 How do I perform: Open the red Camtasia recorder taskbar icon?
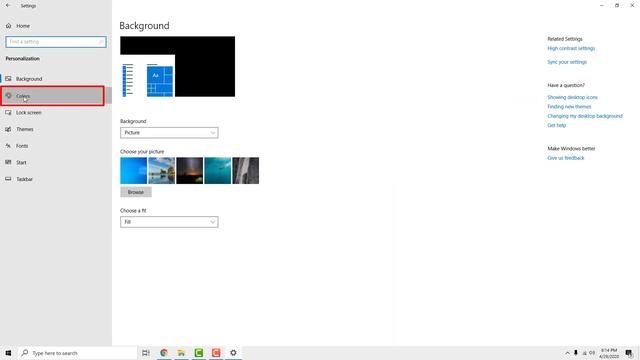click(x=216, y=353)
